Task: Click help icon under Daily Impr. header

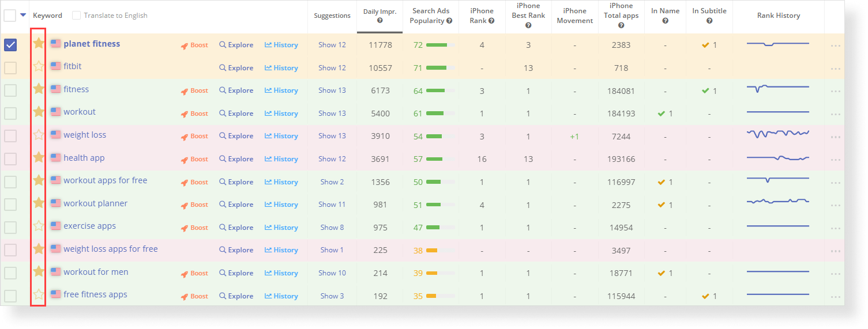Action: (x=379, y=21)
